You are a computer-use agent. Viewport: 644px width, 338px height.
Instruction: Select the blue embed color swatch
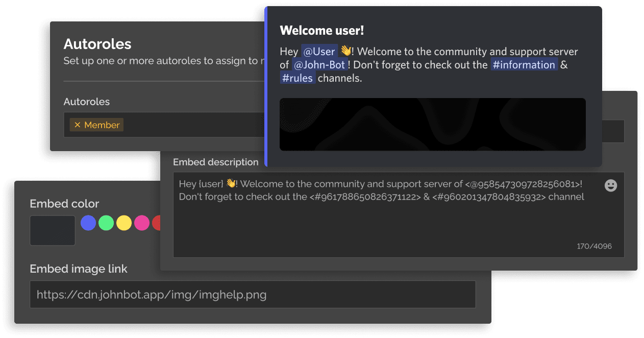coord(88,223)
